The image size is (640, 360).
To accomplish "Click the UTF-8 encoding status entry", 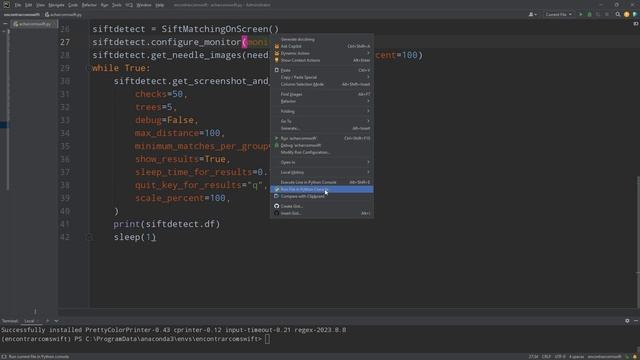I will pyautogui.click(x=560, y=357).
